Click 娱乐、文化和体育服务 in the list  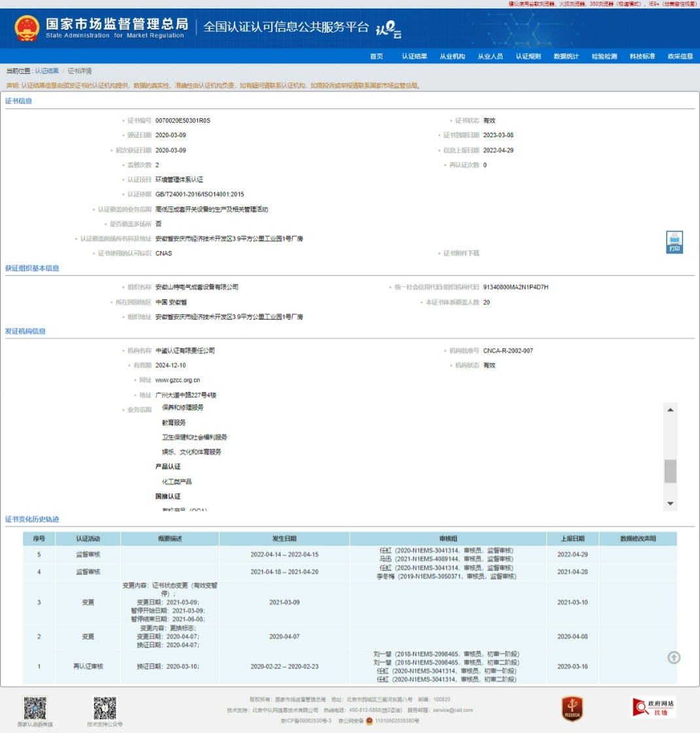(x=192, y=452)
